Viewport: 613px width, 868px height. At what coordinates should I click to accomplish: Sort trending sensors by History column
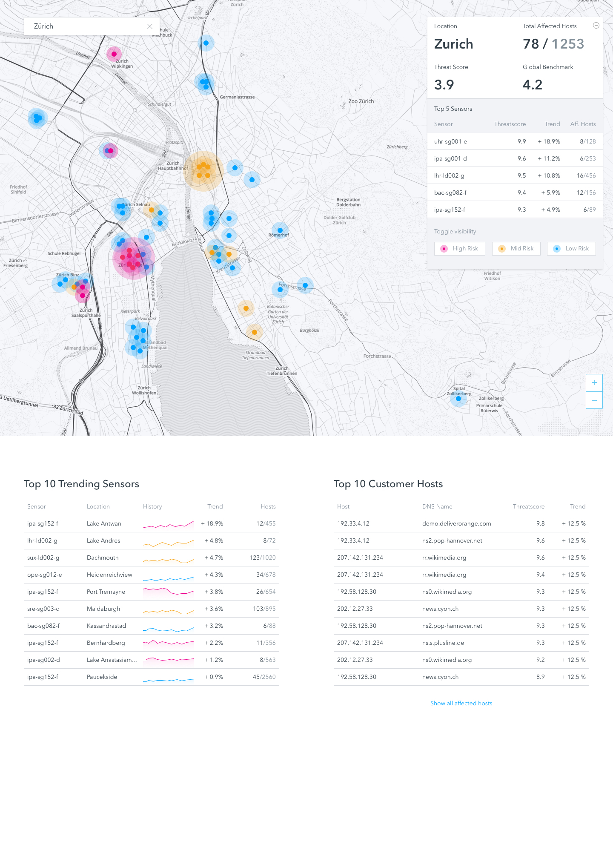152,506
